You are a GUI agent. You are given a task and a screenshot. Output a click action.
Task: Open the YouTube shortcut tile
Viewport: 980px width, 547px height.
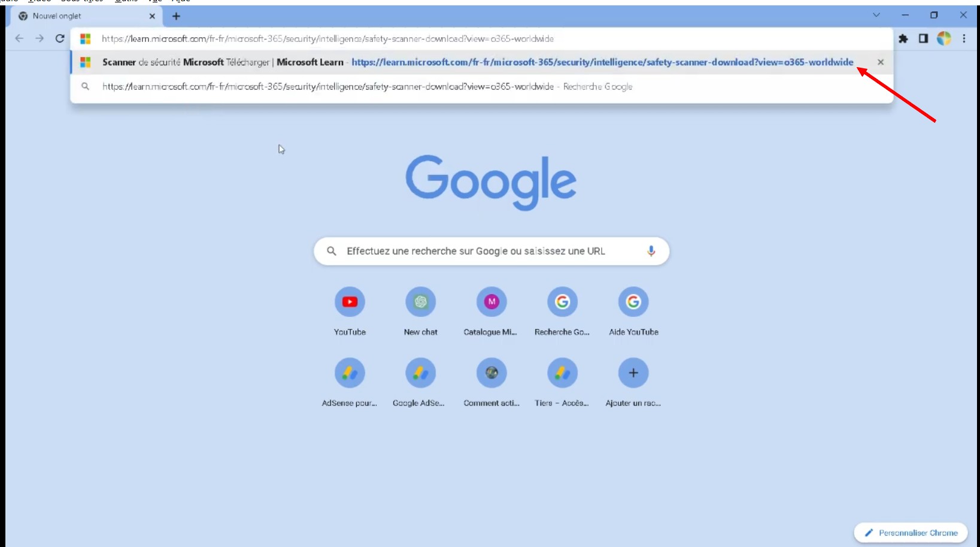point(350,302)
